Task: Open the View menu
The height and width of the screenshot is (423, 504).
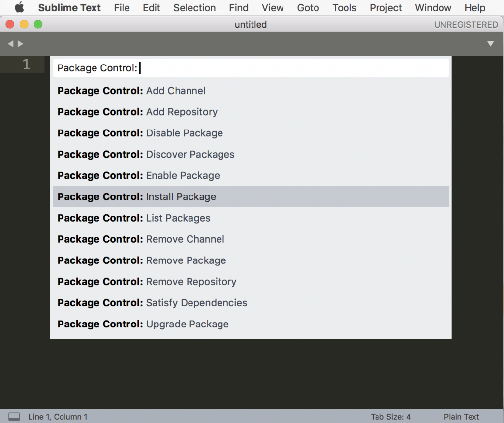Action: tap(273, 8)
